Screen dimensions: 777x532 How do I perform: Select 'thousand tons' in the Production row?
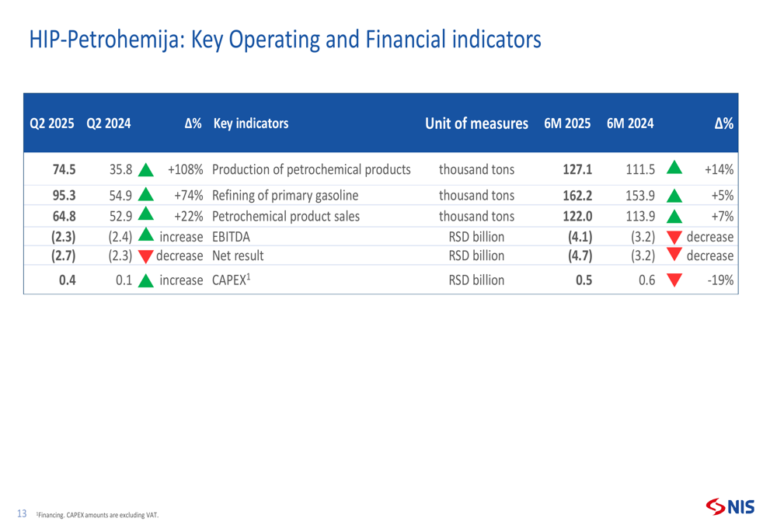tap(477, 170)
